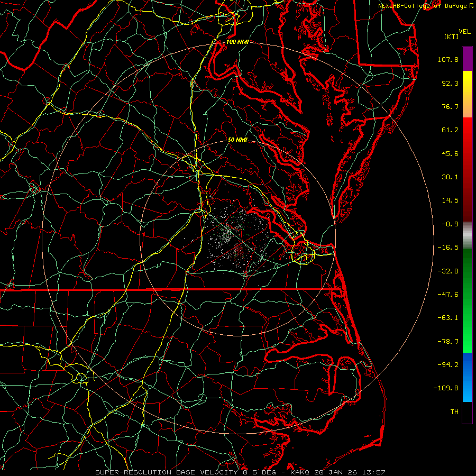Click the -109.8 legend value

pos(446,388)
